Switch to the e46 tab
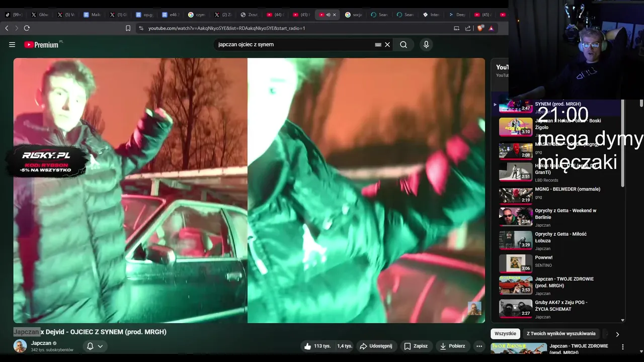Viewport: 644px width, 362px height. [x=171, y=15]
